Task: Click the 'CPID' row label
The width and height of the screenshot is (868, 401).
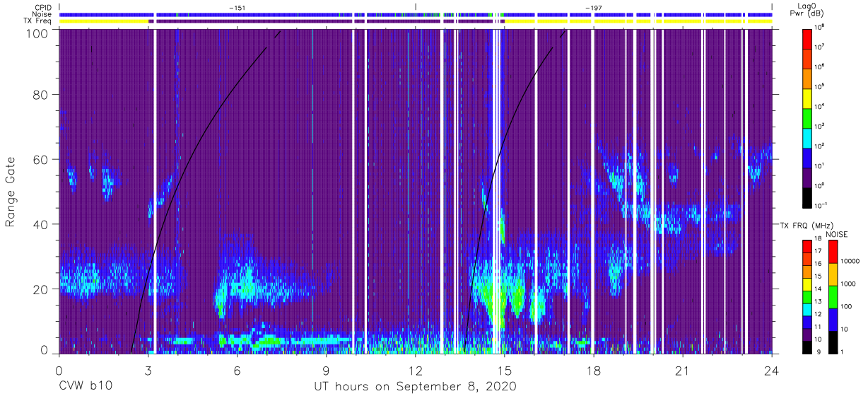Action: point(42,7)
